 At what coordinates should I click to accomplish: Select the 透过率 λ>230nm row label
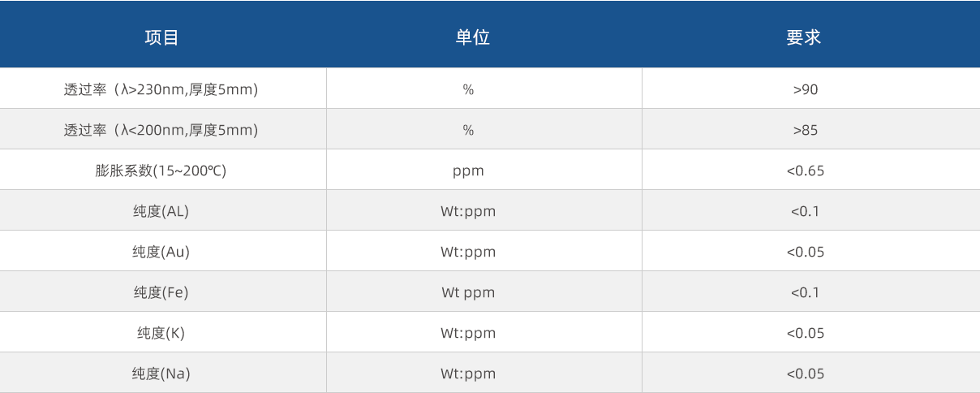click(161, 89)
